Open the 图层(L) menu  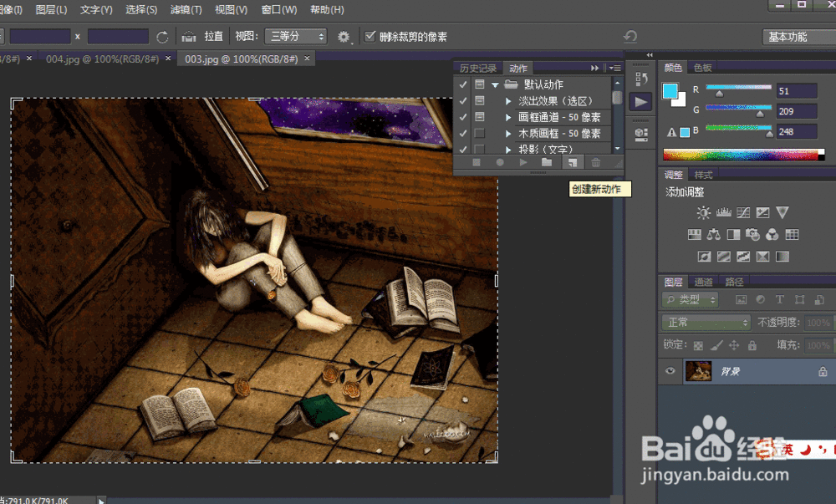(x=51, y=9)
